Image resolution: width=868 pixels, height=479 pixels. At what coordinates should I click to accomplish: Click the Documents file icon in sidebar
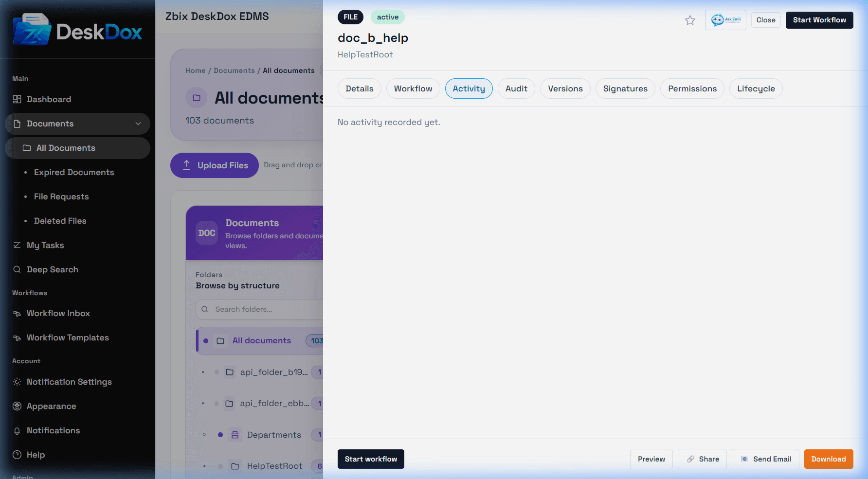tap(17, 124)
